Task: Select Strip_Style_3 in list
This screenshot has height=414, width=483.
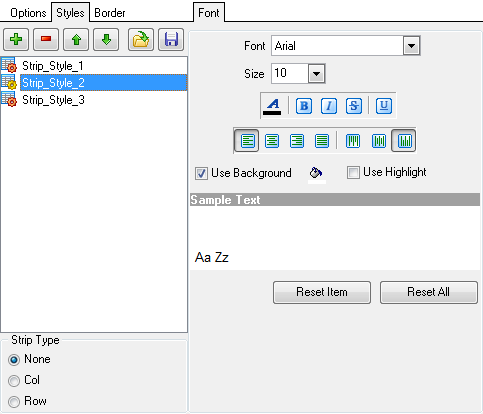Action: pos(53,100)
